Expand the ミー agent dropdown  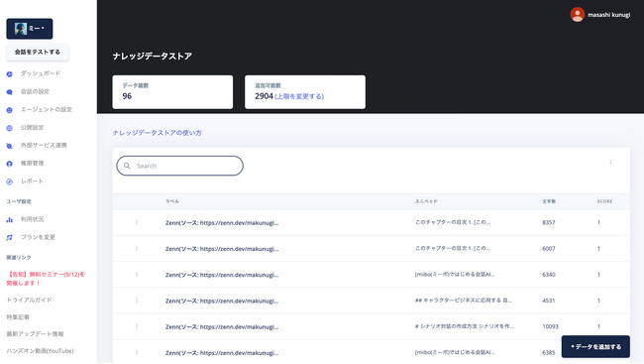30,29
